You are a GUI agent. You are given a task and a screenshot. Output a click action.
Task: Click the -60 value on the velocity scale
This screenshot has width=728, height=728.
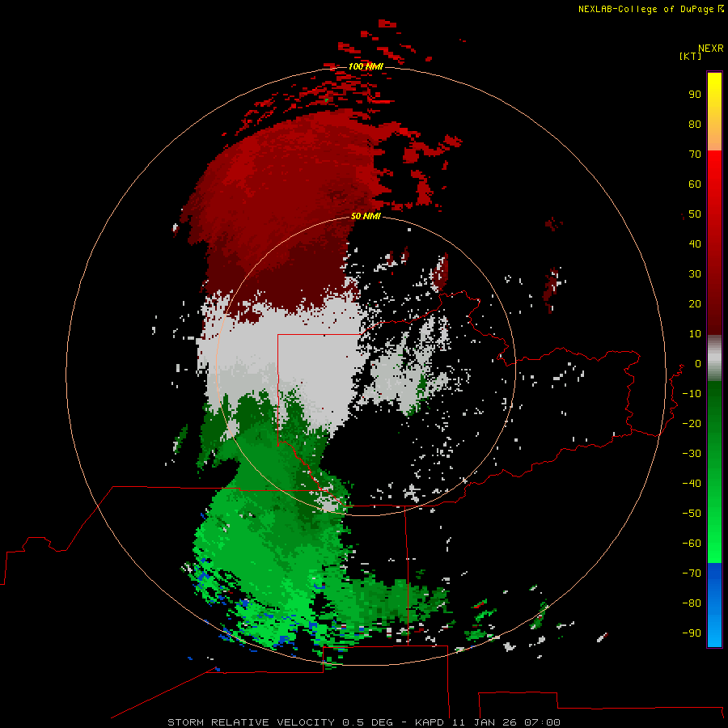click(692, 544)
